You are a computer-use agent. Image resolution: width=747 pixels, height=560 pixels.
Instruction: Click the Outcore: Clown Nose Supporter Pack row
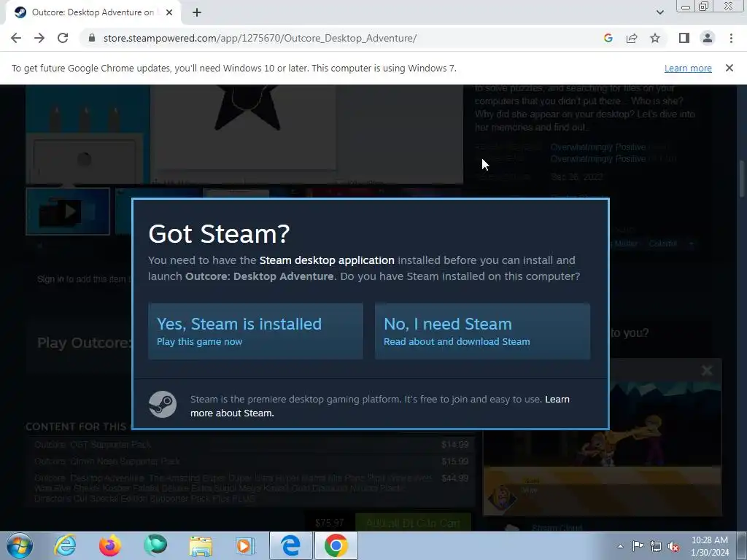[251, 461]
